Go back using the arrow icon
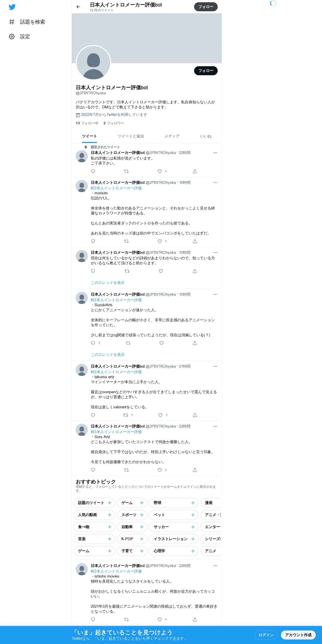 point(78,7)
